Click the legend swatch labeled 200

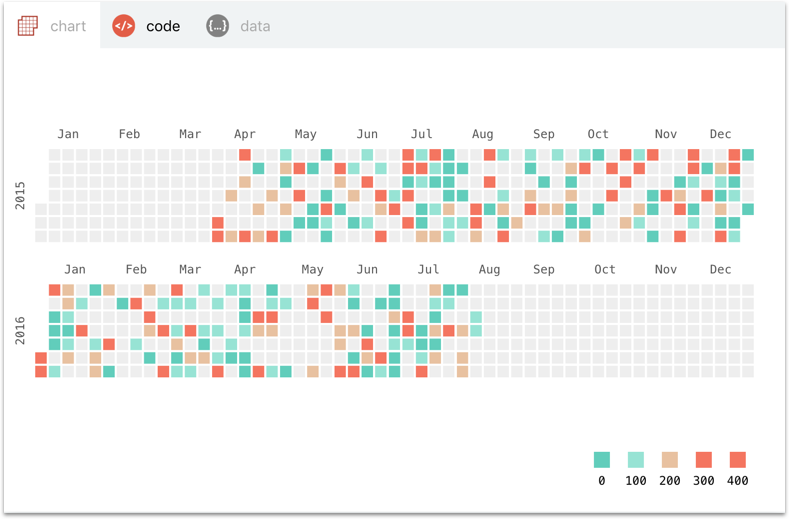coord(670,460)
